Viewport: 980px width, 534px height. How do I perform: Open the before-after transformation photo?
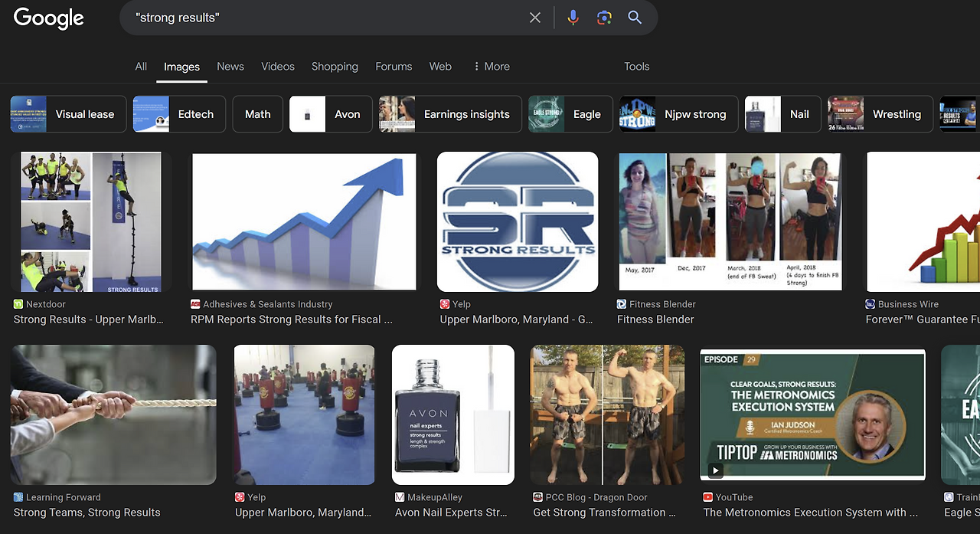click(x=607, y=414)
